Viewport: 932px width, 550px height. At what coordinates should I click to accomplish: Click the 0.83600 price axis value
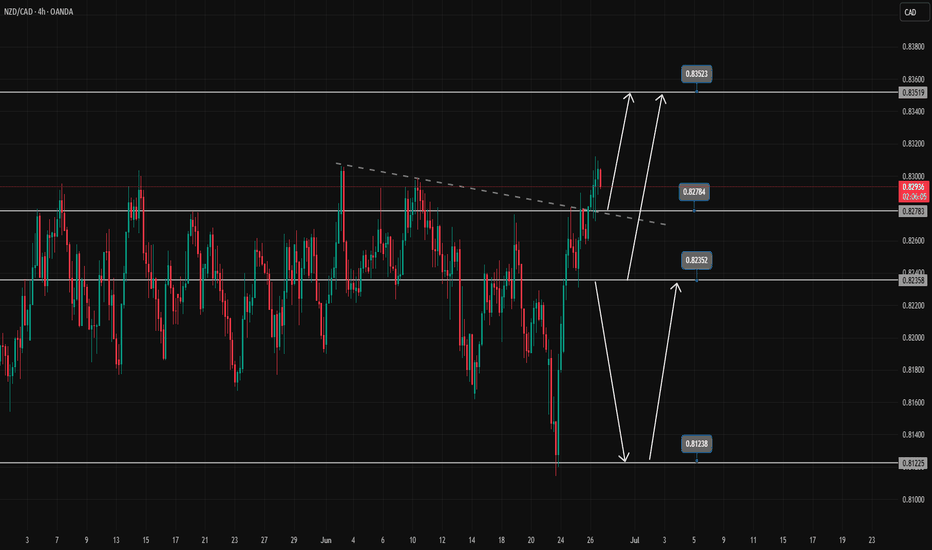point(913,79)
